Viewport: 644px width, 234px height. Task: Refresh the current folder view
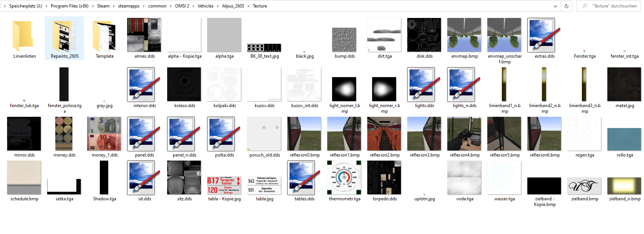[x=566, y=6]
